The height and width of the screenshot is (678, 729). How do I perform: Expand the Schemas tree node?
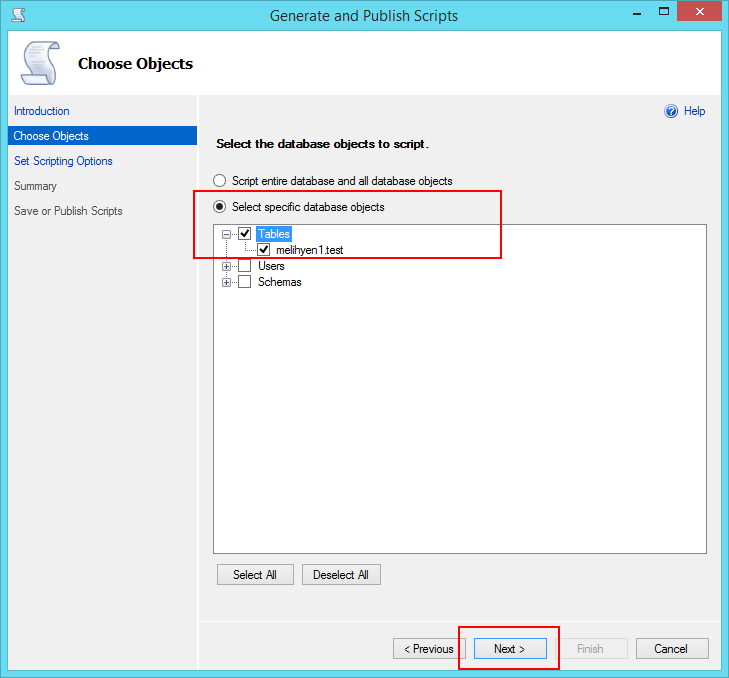point(227,282)
